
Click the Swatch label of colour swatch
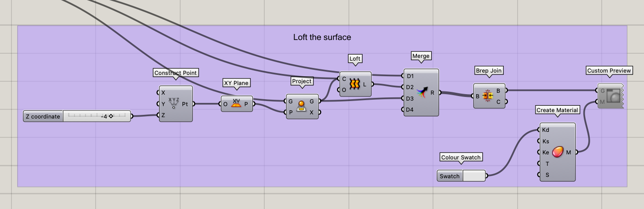tap(450, 176)
